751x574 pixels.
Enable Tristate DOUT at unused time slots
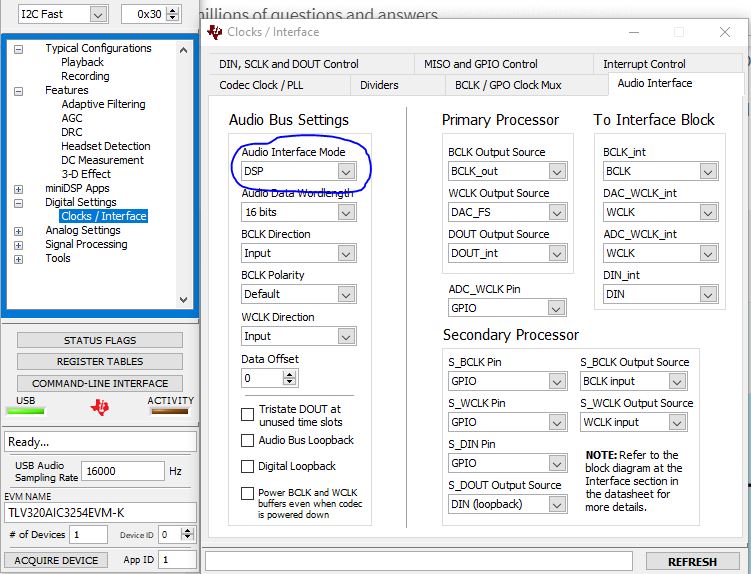click(247, 415)
